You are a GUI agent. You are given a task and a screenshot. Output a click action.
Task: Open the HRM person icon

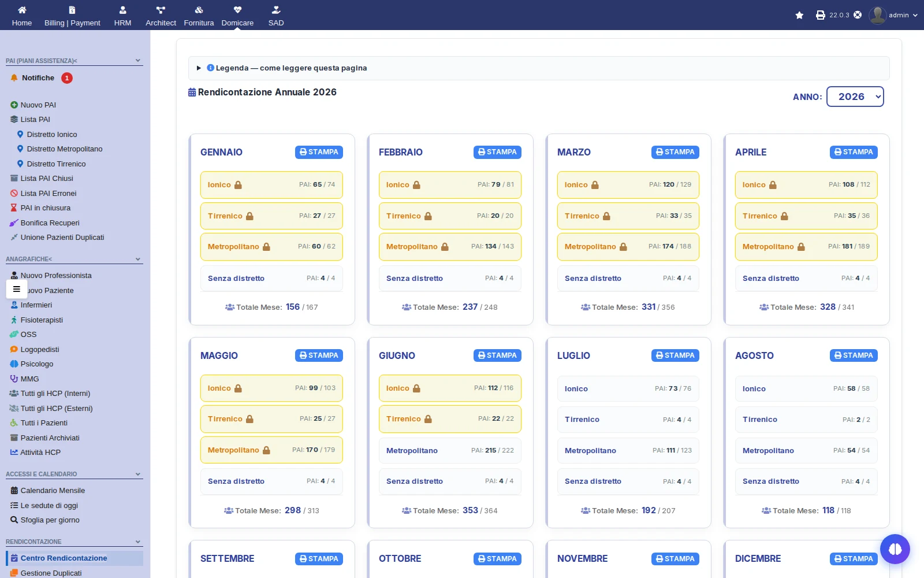click(122, 10)
